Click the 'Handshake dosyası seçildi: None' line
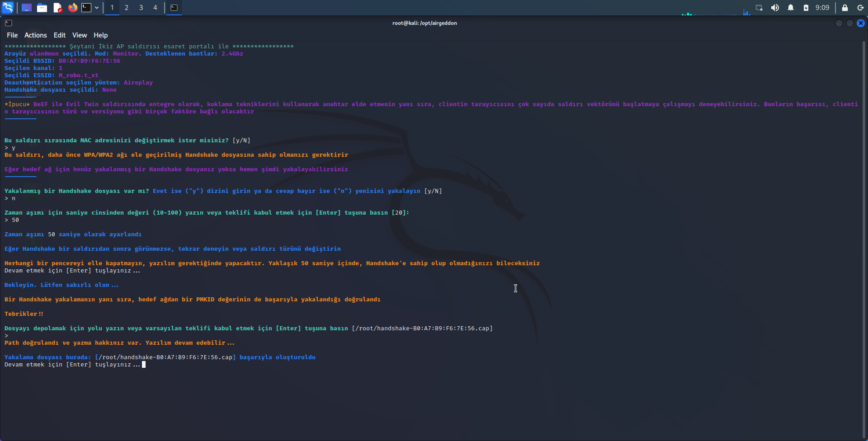The image size is (868, 441). [61, 90]
